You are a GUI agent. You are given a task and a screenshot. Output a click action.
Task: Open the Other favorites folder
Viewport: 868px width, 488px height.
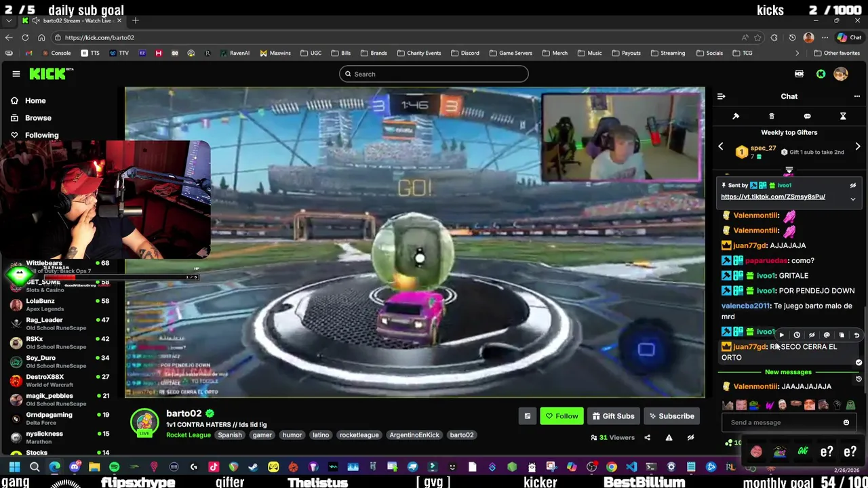836,53
